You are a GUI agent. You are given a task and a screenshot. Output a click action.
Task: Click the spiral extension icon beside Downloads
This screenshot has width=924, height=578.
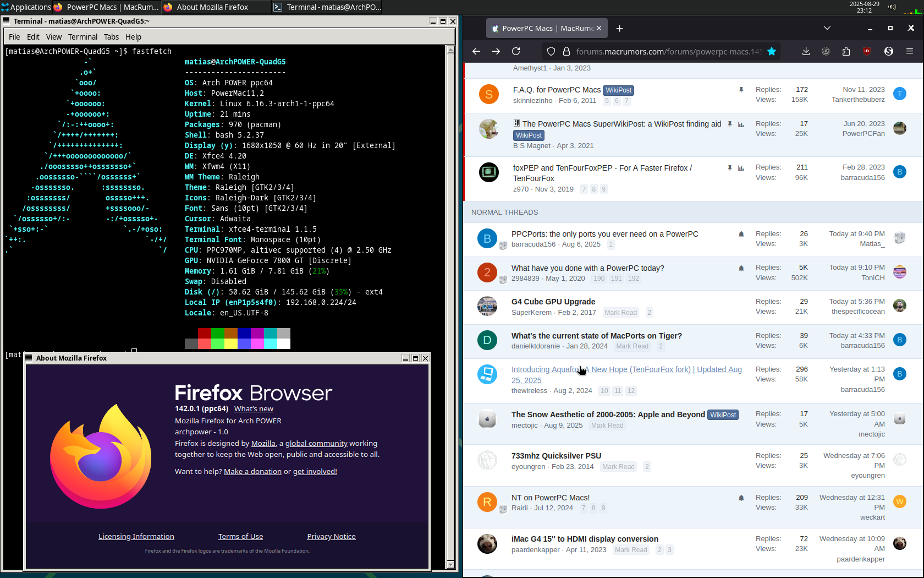click(826, 51)
